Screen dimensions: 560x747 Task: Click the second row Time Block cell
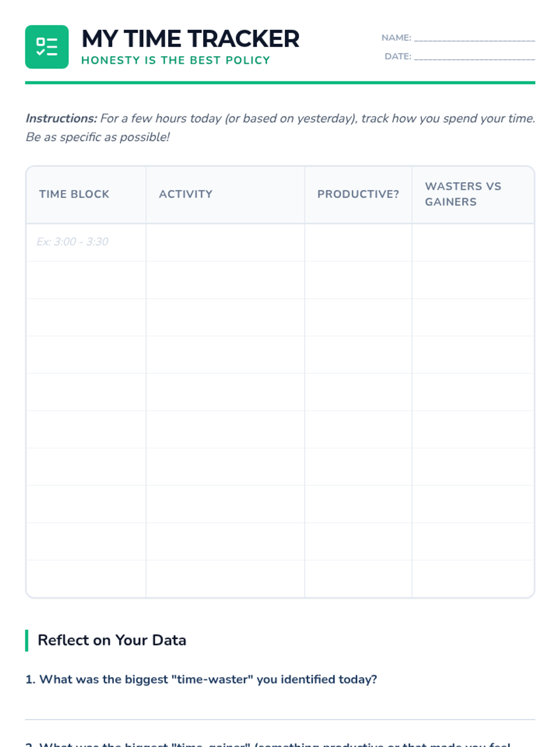(x=86, y=280)
